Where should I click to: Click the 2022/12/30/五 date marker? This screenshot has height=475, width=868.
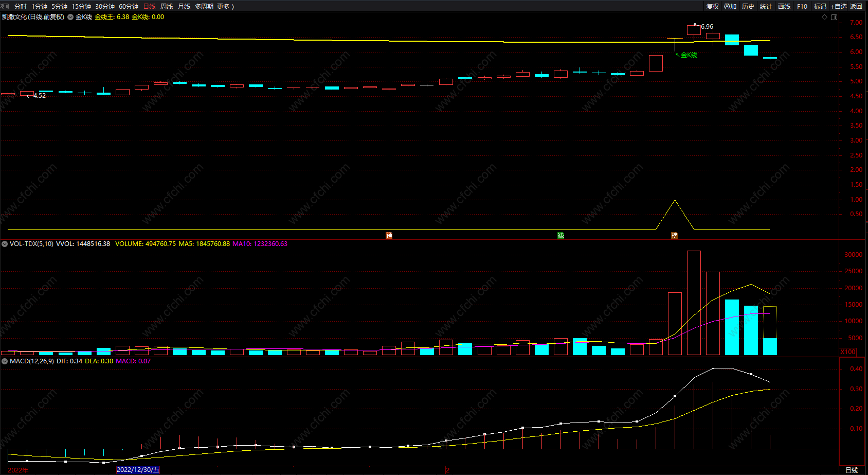tap(138, 470)
